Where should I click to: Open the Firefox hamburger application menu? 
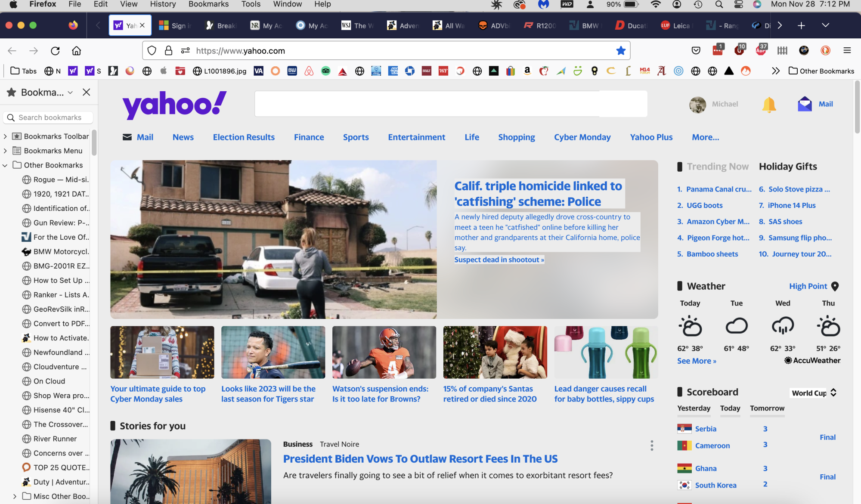click(x=847, y=51)
